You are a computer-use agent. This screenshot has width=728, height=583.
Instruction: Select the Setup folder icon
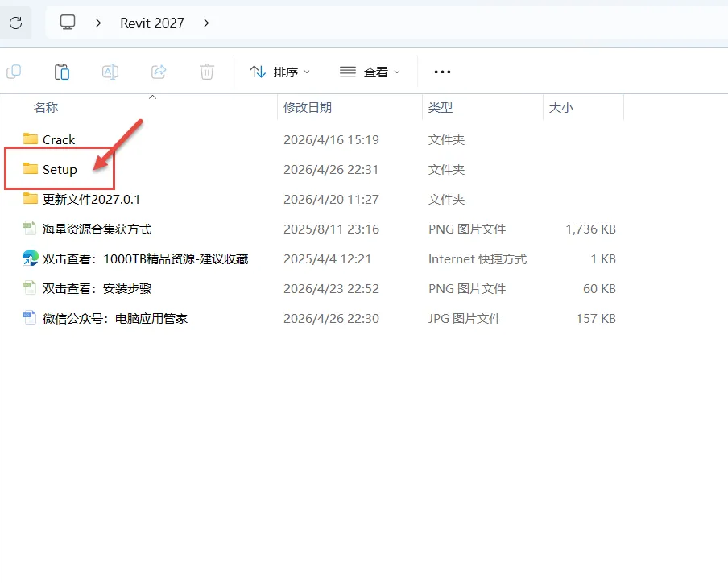pyautogui.click(x=30, y=168)
